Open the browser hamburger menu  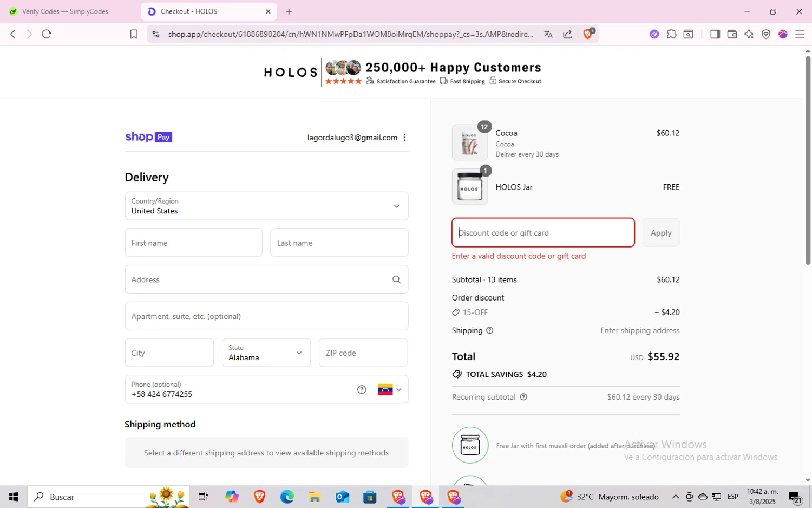coord(800,34)
